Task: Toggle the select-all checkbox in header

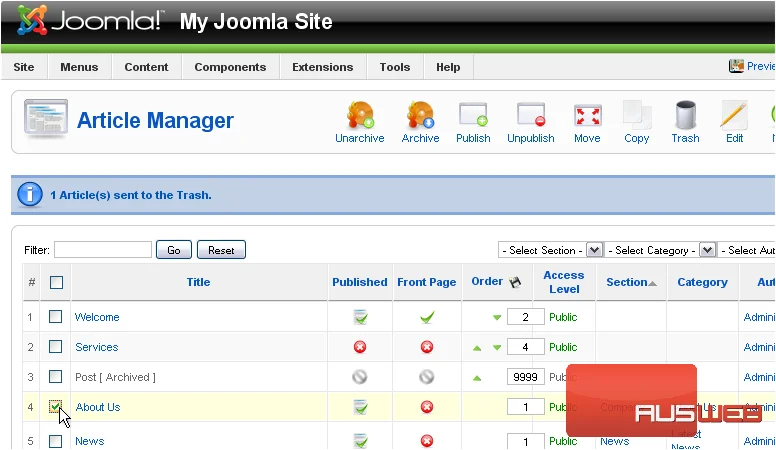Action: coord(56,282)
